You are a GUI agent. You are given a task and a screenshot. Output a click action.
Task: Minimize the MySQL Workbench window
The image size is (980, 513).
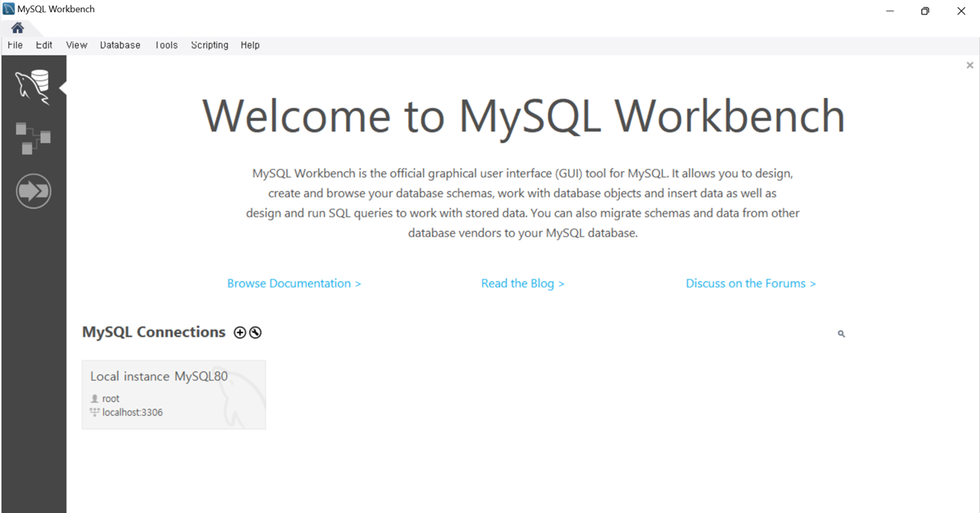pyautogui.click(x=890, y=11)
